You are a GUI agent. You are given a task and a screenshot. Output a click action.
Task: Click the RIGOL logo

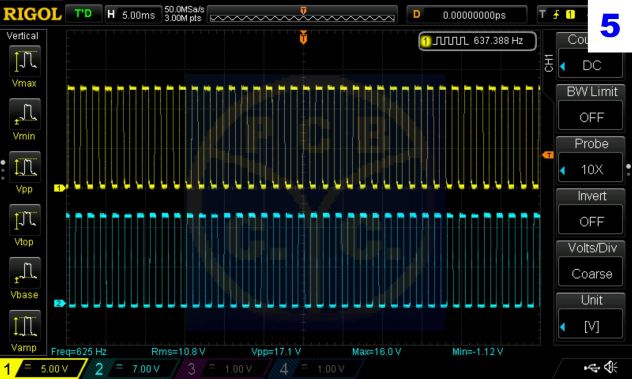click(x=32, y=15)
